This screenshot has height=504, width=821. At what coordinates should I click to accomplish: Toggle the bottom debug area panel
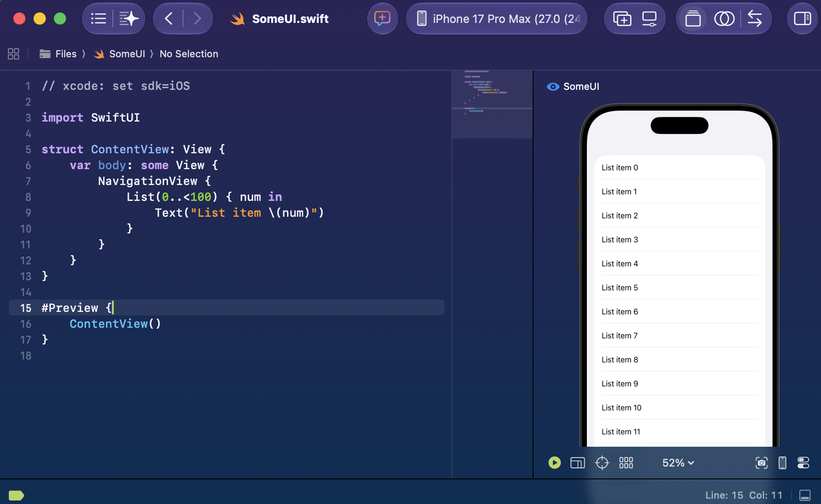click(x=805, y=495)
